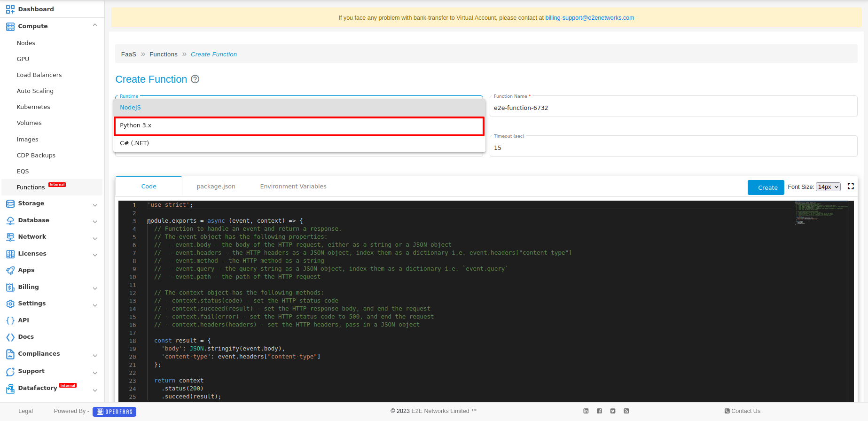
Task: Expand the Network section chevron
Action: click(95, 238)
